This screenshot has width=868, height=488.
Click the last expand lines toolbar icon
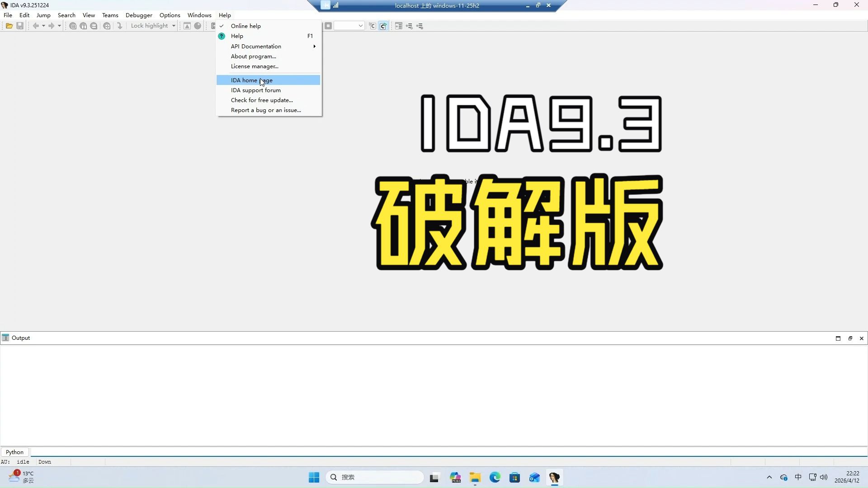[x=420, y=26]
